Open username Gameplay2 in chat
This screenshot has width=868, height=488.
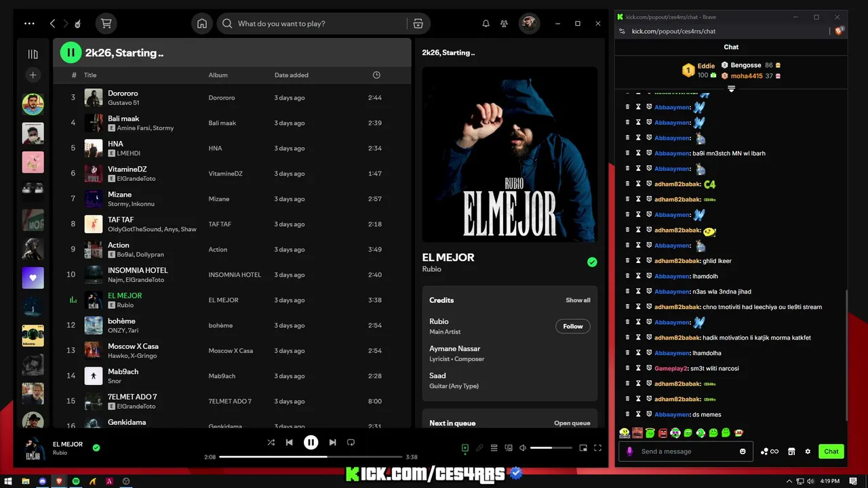pyautogui.click(x=671, y=369)
